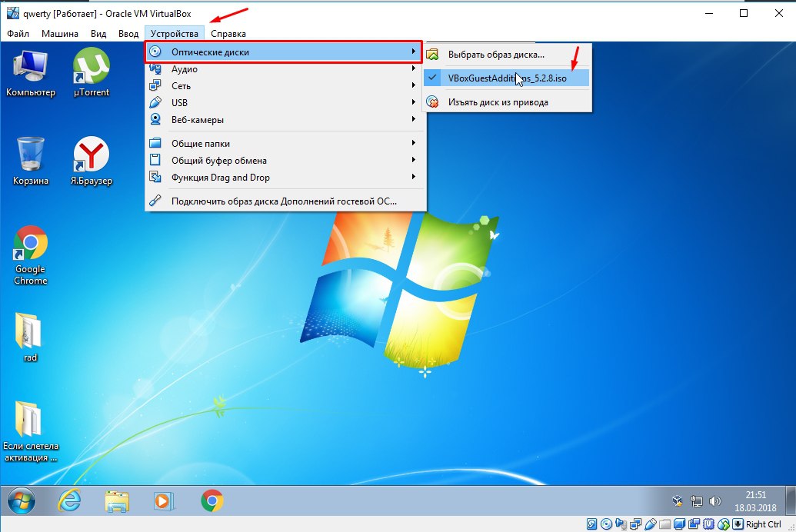796x532 pixels.
Task: Open the Файл menu
Action: pyautogui.click(x=18, y=34)
